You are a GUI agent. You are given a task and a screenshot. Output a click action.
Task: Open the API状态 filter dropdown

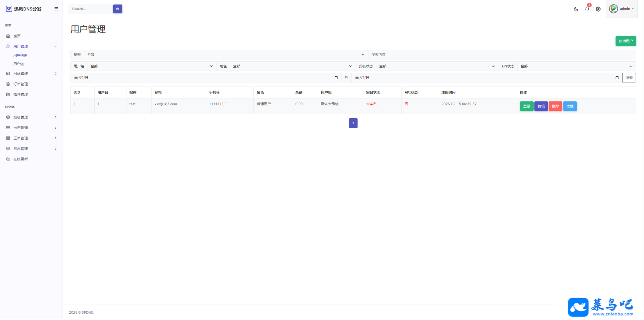pyautogui.click(x=577, y=66)
